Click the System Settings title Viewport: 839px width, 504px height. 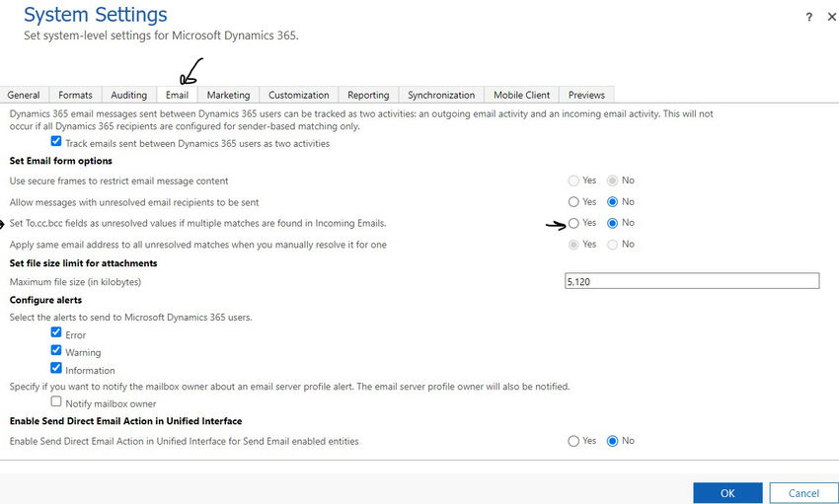coord(96,15)
